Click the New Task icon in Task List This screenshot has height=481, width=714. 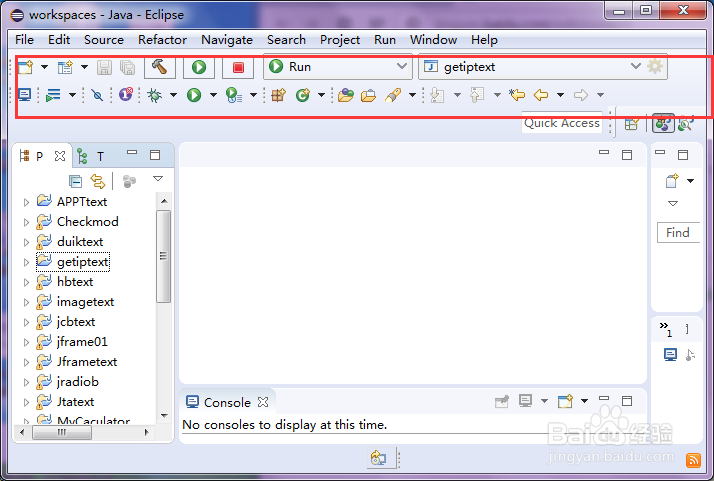point(672,181)
